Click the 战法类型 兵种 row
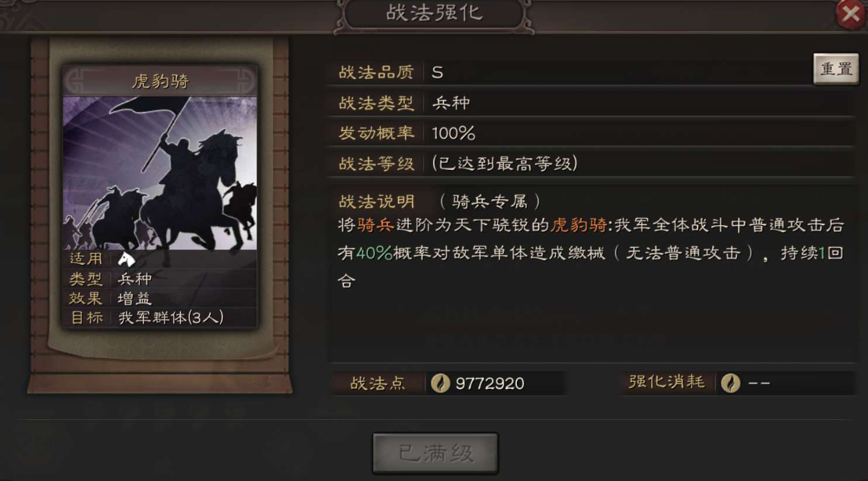Image resolution: width=868 pixels, height=481 pixels. click(593, 103)
